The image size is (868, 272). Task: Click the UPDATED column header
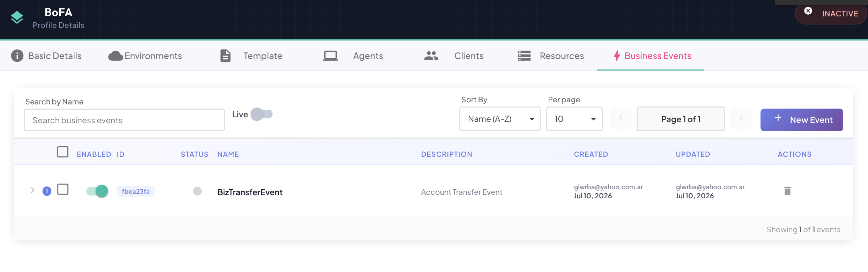693,154
